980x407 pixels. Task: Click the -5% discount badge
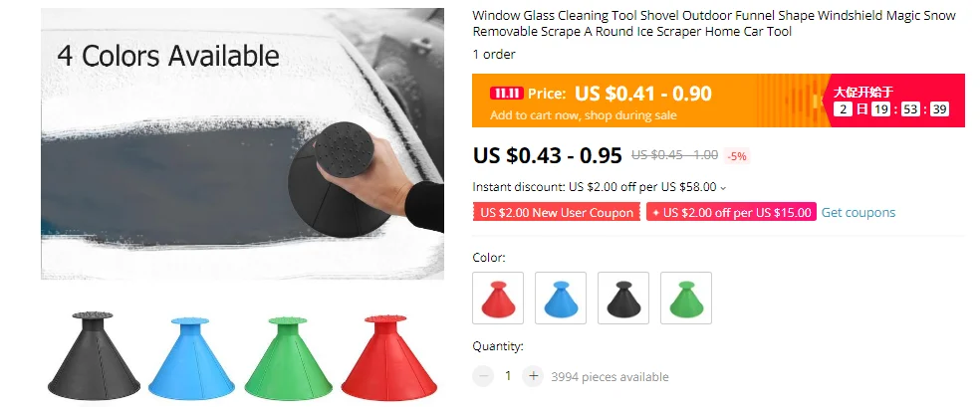click(x=737, y=156)
